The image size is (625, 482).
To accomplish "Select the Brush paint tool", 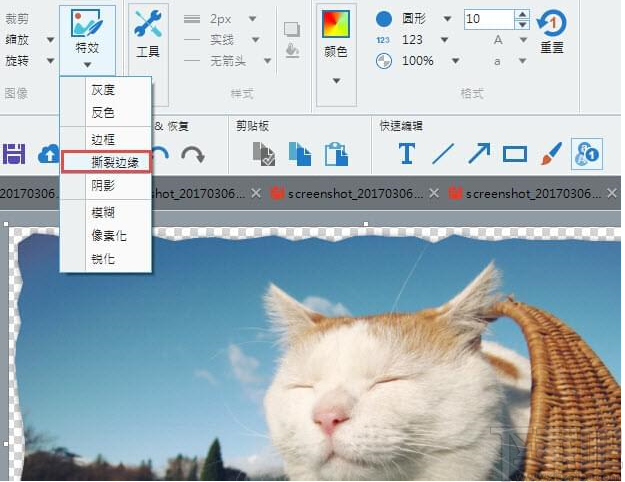I will 551,154.
